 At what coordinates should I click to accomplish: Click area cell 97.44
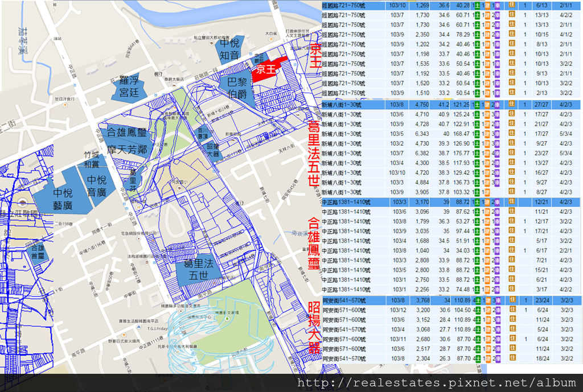click(463, 231)
